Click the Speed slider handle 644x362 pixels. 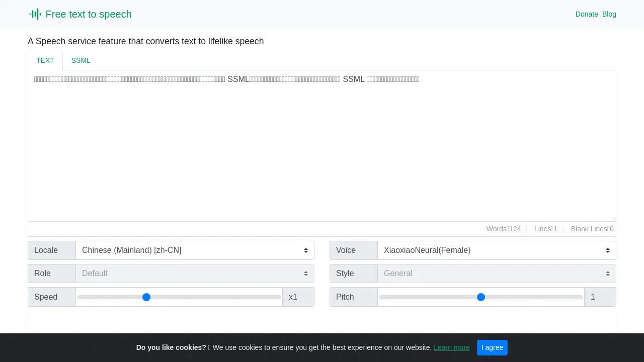coord(146,297)
